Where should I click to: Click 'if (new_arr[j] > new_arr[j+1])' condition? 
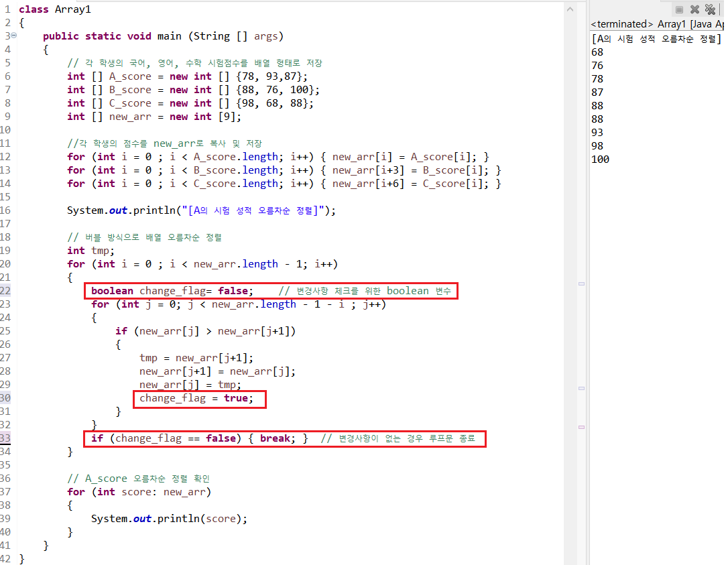point(205,331)
